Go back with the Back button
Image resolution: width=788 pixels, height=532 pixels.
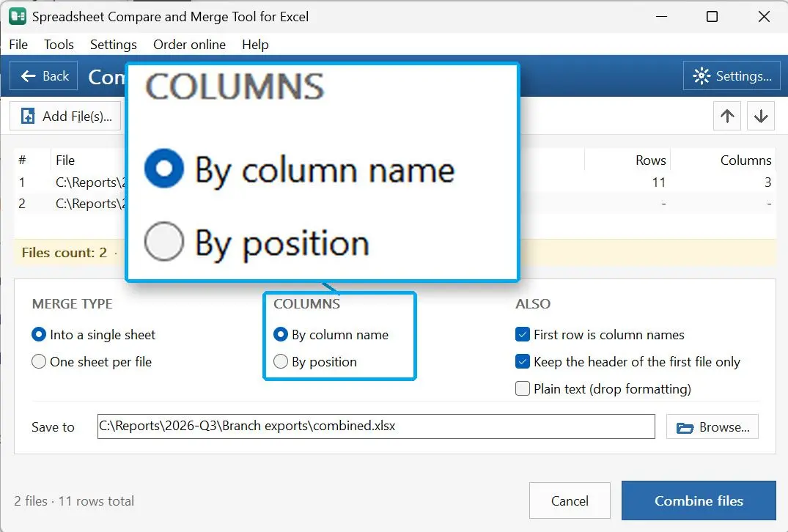(x=44, y=76)
